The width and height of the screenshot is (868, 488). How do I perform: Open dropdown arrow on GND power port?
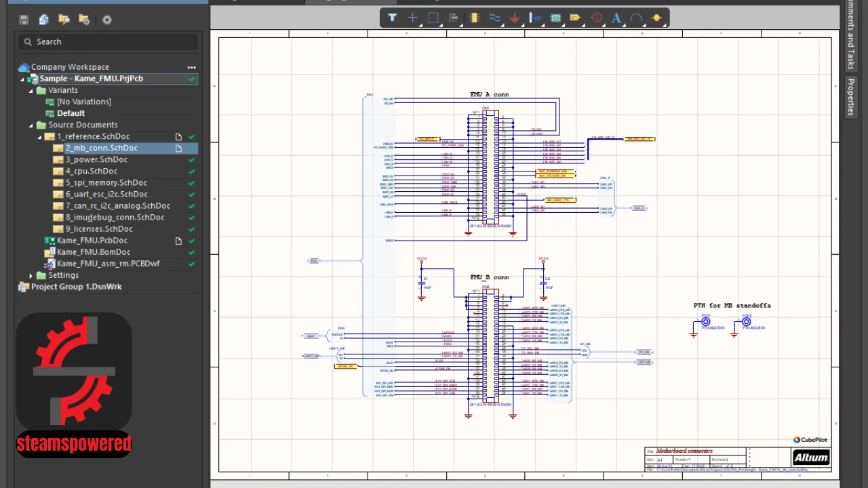tap(523, 25)
